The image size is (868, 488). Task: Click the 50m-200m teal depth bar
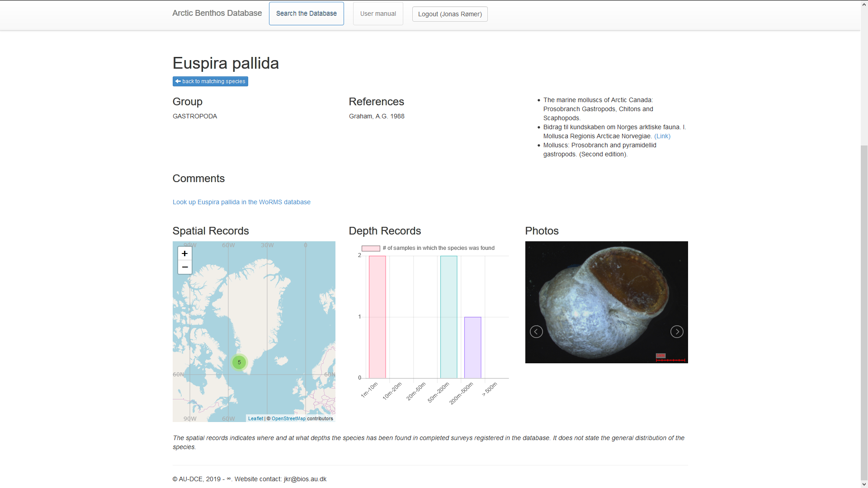click(448, 317)
